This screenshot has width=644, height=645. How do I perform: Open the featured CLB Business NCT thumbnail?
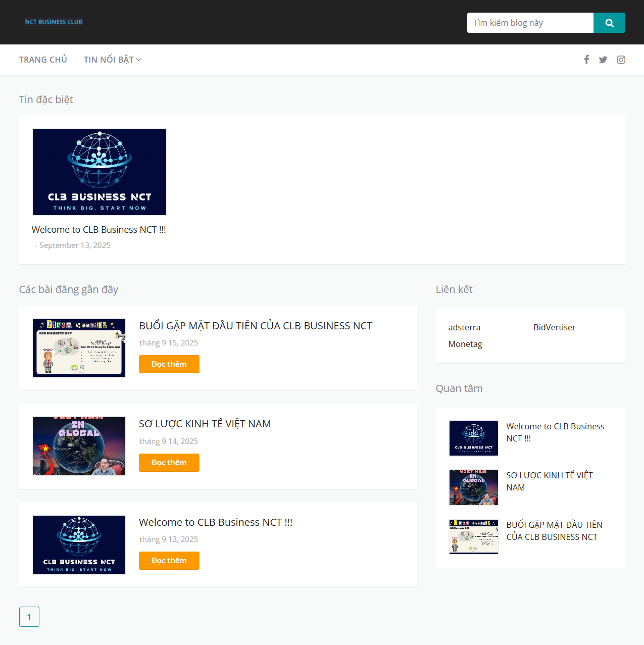click(100, 172)
